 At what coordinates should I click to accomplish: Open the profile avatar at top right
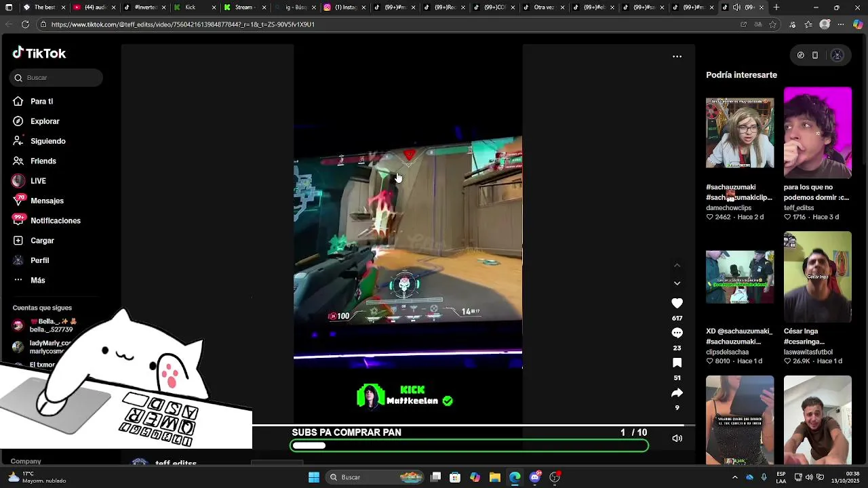[837, 56]
